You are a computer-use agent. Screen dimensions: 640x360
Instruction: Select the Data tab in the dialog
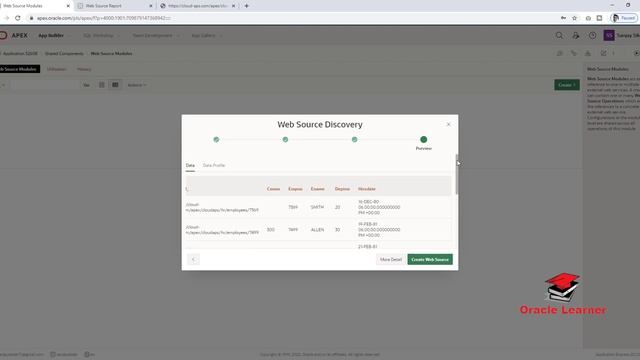click(190, 165)
